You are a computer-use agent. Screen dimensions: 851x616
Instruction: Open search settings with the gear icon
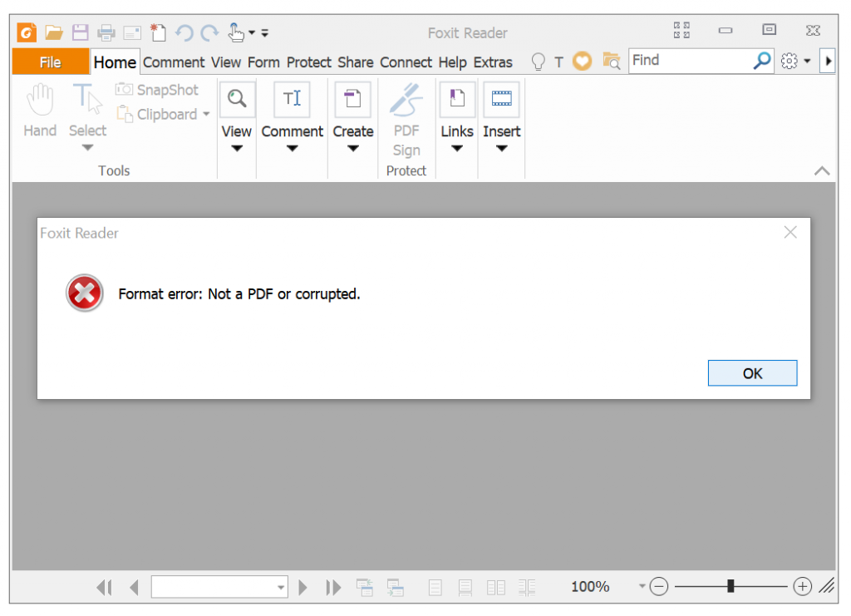pos(790,62)
